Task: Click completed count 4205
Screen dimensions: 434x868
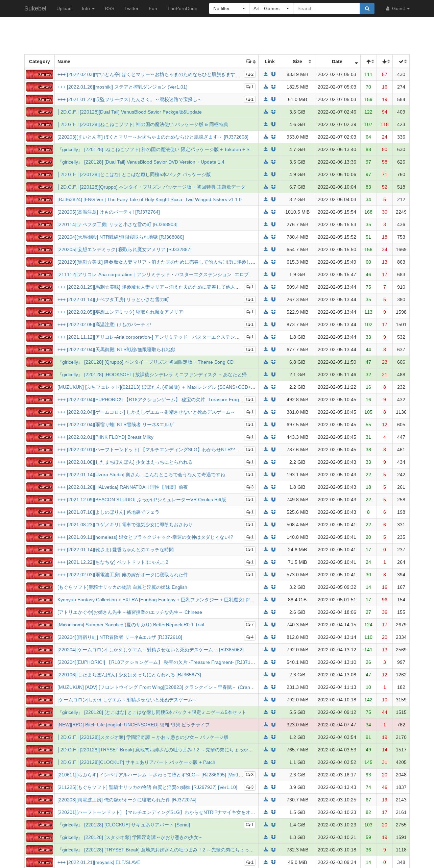Action: tap(401, 762)
